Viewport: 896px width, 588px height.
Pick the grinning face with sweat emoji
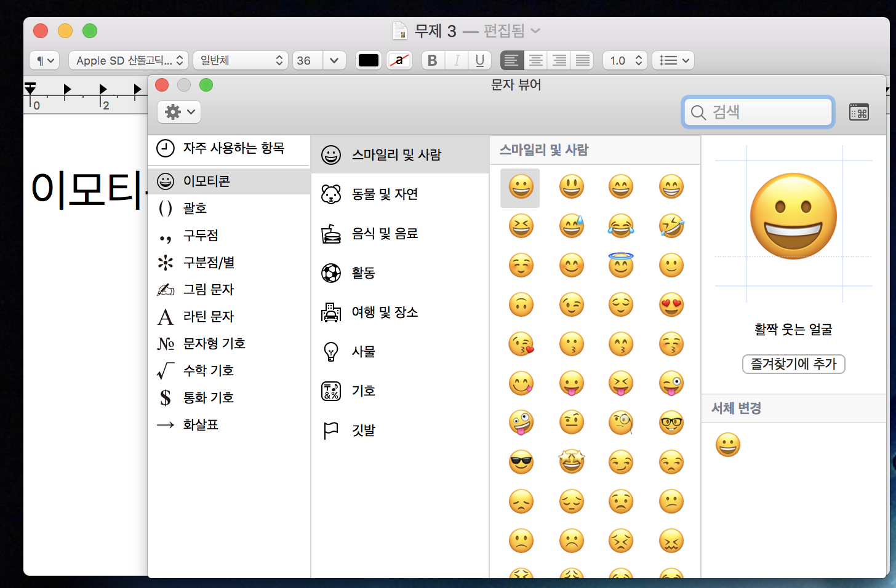tap(572, 226)
